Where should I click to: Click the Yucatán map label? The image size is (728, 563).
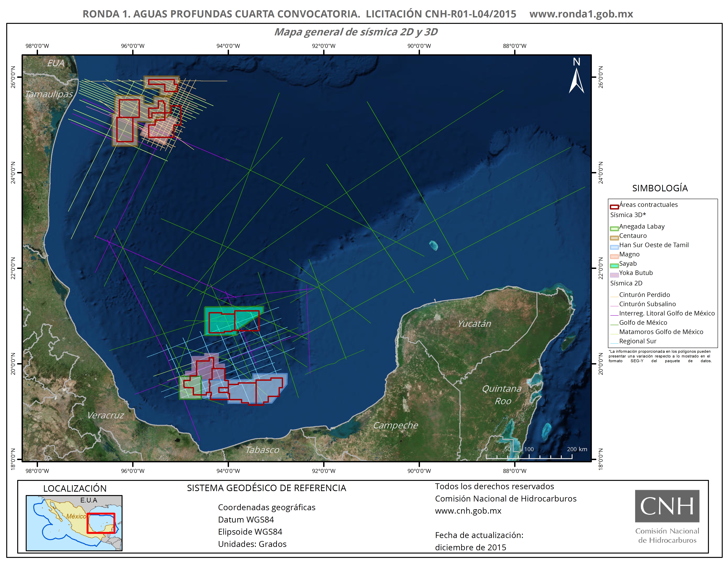[474, 324]
